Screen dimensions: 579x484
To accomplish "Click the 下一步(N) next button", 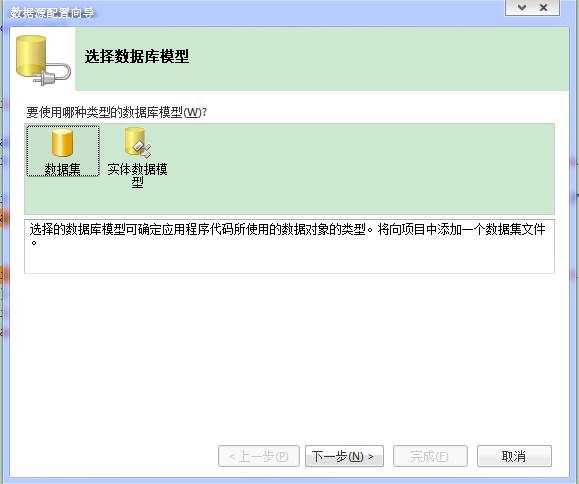I will 344,456.
